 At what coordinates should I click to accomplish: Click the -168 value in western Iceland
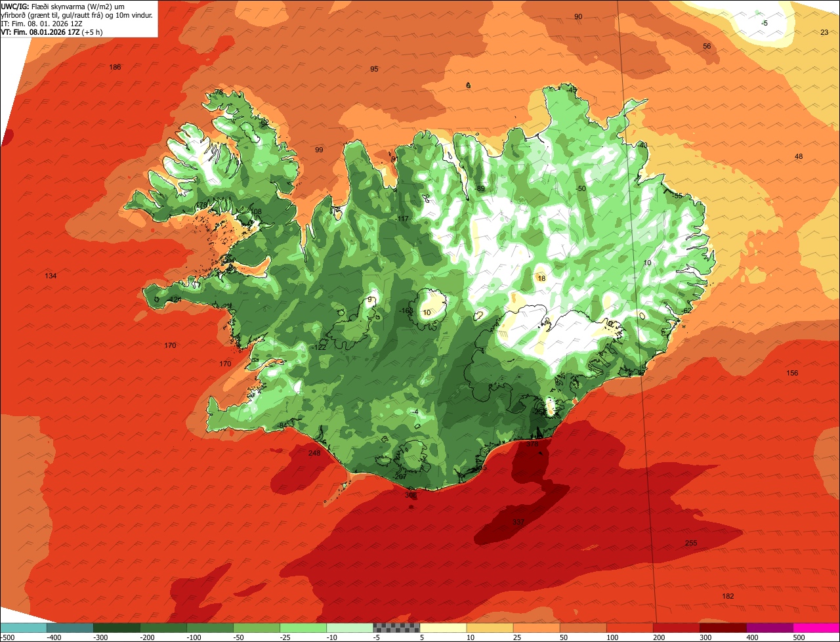[x=406, y=310]
